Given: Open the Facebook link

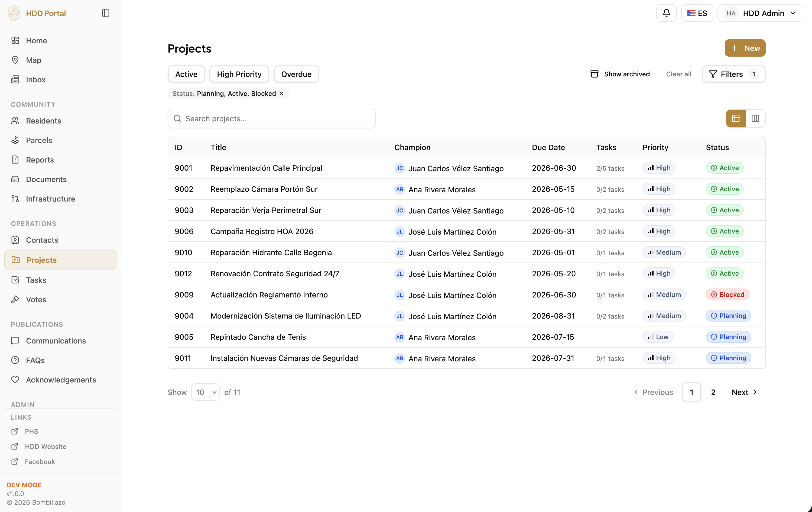Looking at the screenshot, I should [33, 462].
